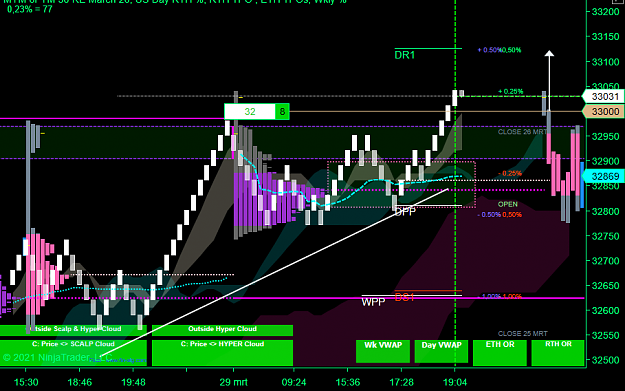Click the Wk VWAP green button
This screenshot has width=625, height=391.
click(383, 351)
